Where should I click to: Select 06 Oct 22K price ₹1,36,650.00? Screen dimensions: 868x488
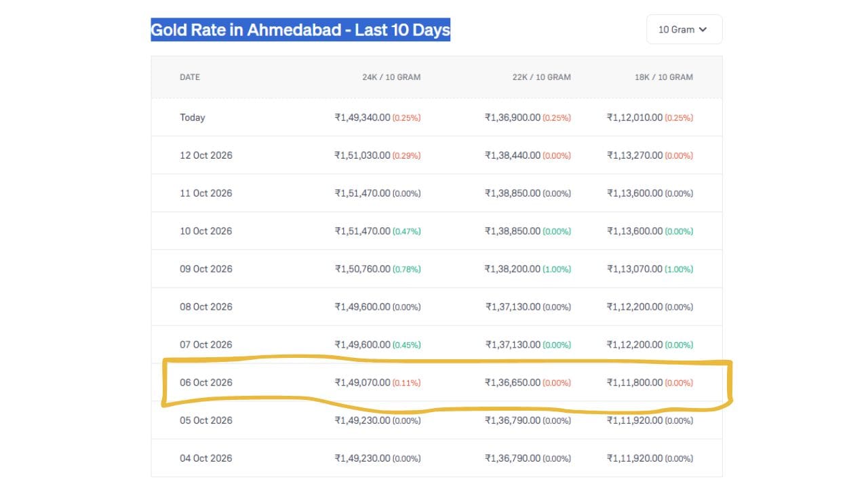(x=513, y=382)
